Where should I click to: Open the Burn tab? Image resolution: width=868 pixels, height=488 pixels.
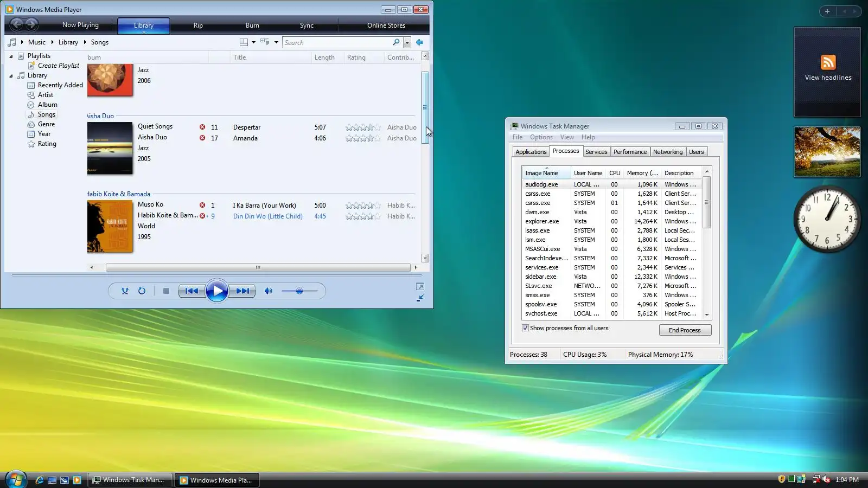(x=252, y=25)
